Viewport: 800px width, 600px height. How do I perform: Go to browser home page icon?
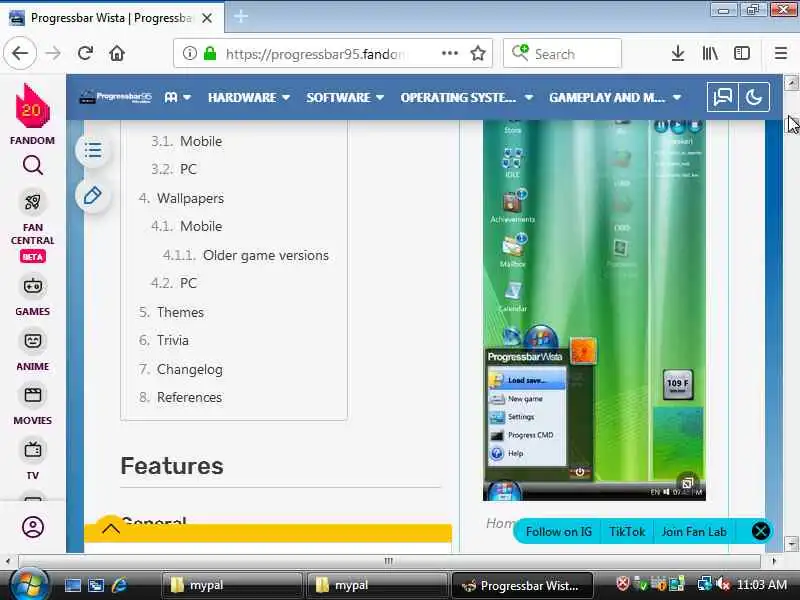click(x=117, y=53)
